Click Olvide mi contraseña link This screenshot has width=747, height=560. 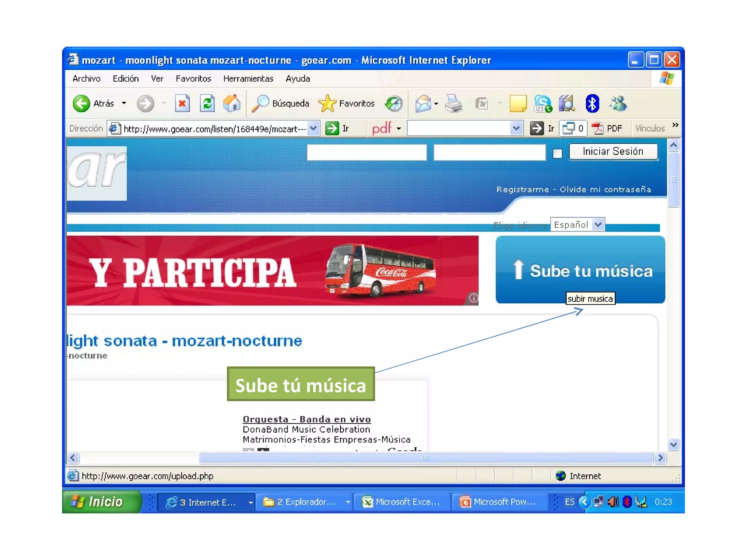click(605, 190)
